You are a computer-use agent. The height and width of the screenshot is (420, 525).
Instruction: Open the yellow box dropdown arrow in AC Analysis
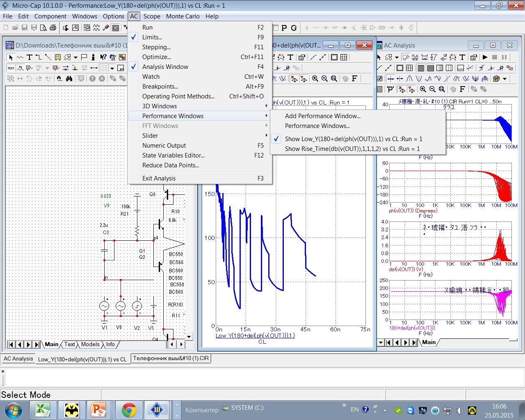(x=505, y=79)
